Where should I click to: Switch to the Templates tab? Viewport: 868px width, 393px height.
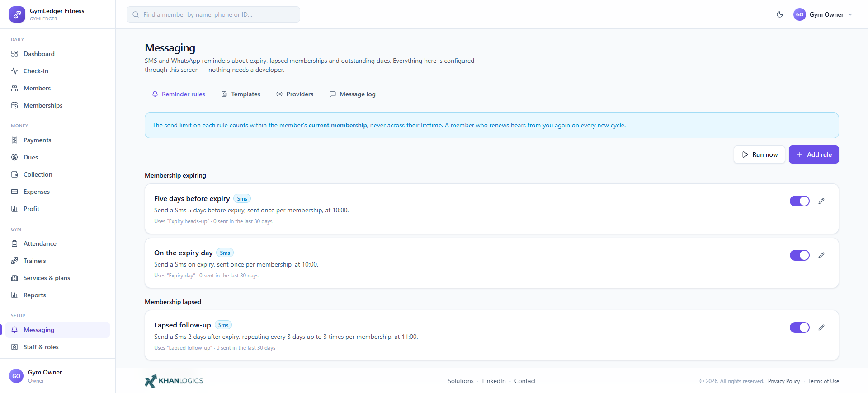(x=241, y=94)
